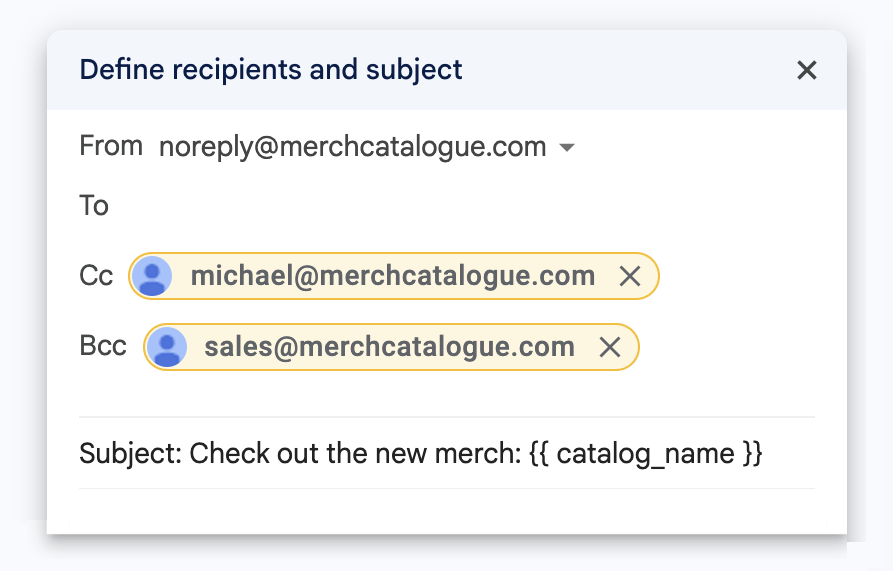Click into the empty To recipients field
Viewport: 893px width, 571px height.
tap(461, 206)
